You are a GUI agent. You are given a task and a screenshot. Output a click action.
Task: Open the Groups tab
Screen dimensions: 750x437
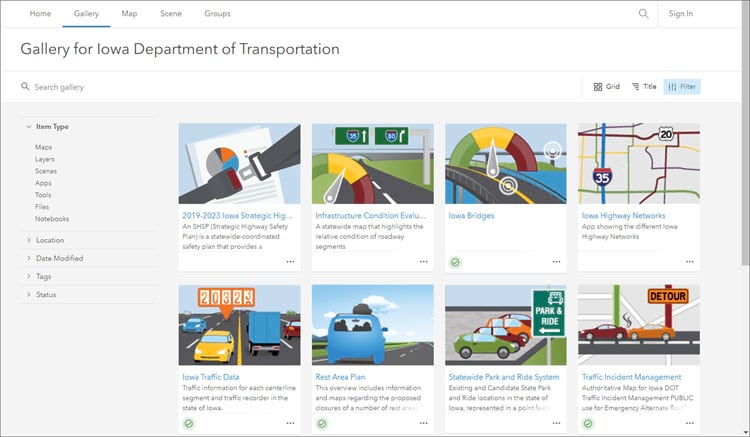(x=217, y=13)
